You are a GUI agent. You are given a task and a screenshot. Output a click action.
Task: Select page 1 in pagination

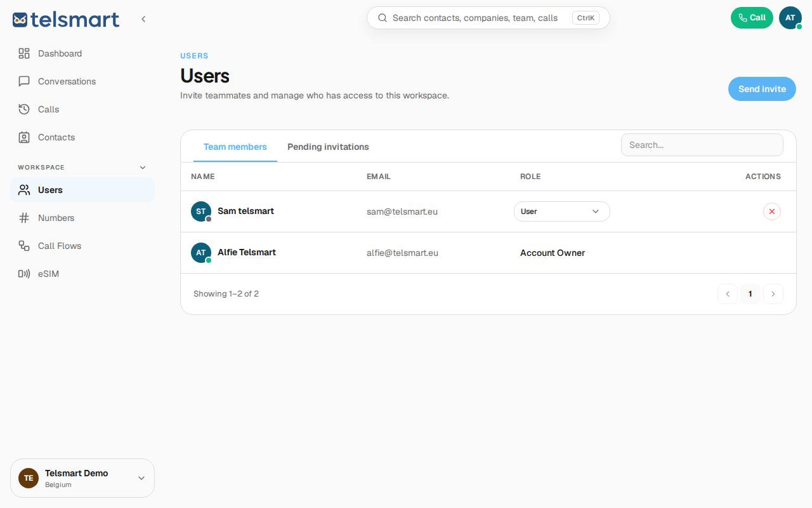(x=750, y=294)
